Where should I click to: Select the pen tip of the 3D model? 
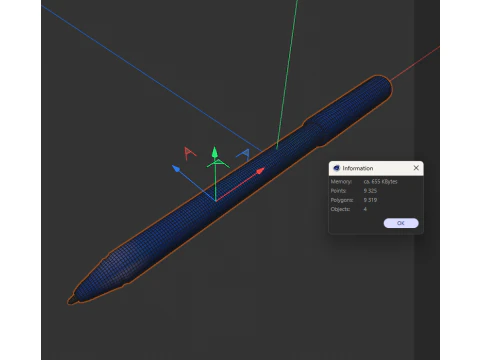tap(72, 299)
